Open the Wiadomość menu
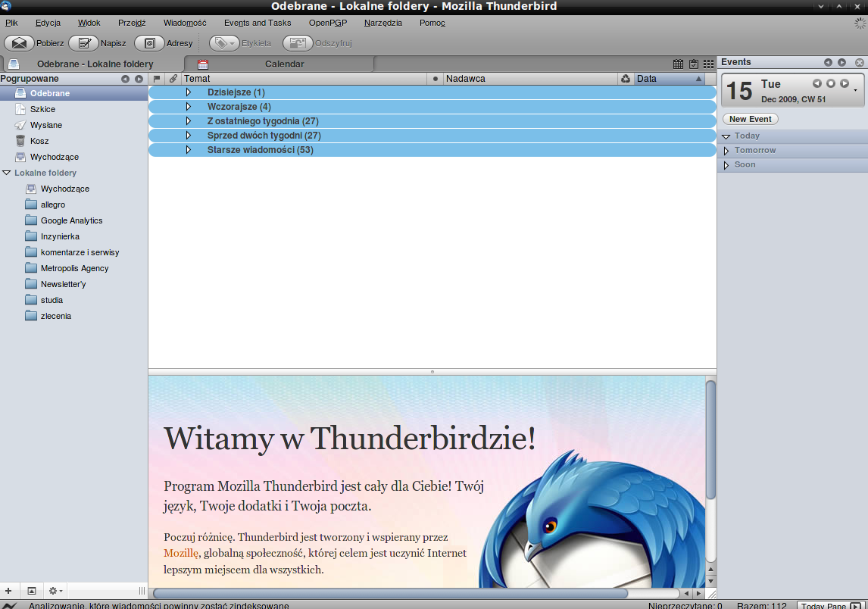 click(185, 23)
